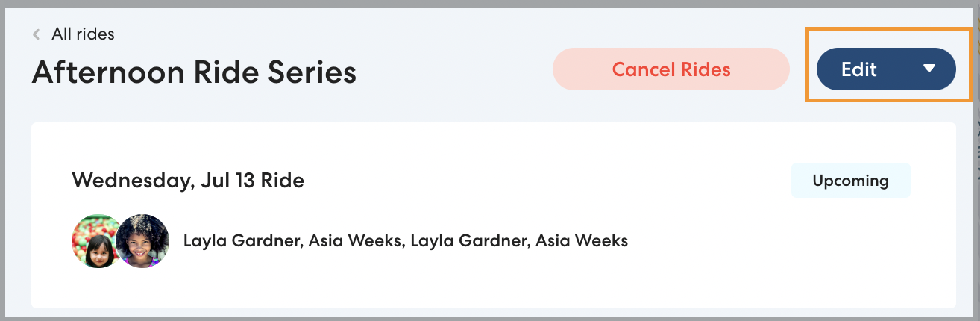
Task: Click Asia Weeks' curly-haired avatar photo
Action: click(x=143, y=241)
